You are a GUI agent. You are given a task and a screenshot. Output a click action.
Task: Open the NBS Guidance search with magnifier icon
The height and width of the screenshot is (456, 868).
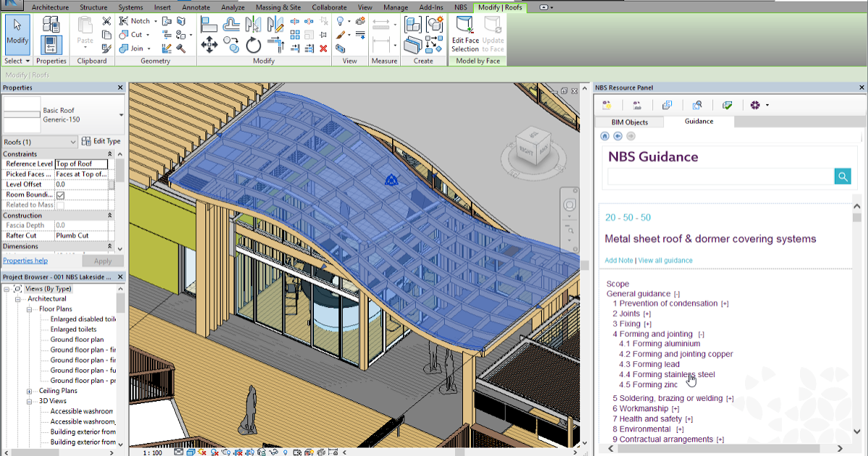coord(842,176)
